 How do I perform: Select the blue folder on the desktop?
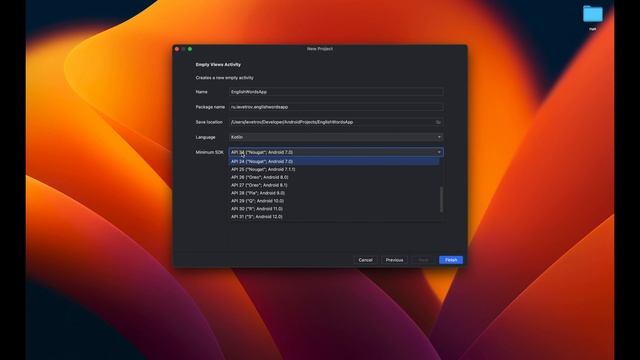(x=593, y=14)
